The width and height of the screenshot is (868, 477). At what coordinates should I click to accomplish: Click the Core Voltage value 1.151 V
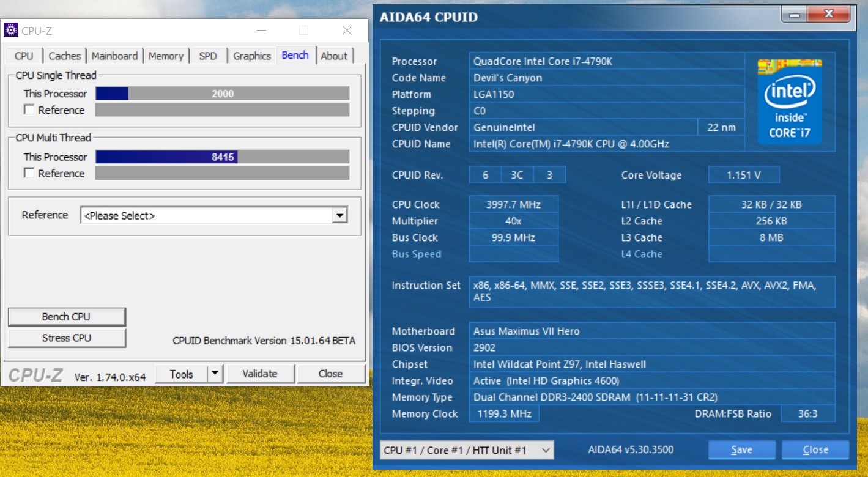[x=744, y=175]
